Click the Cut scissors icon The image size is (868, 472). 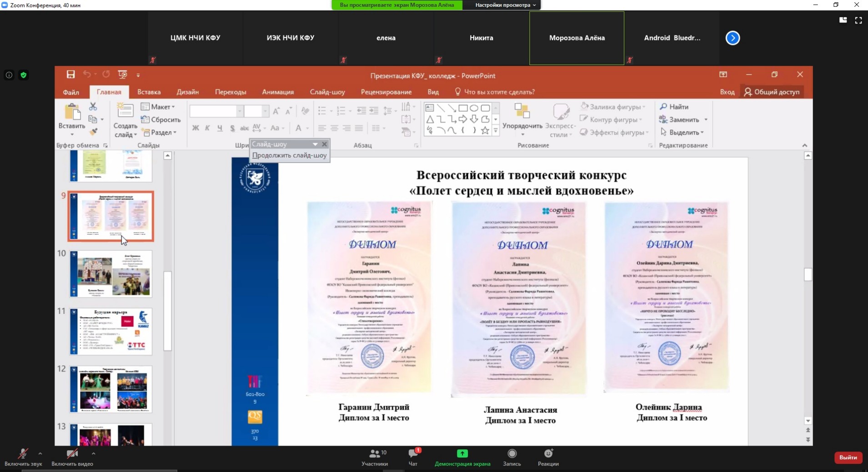click(x=93, y=106)
